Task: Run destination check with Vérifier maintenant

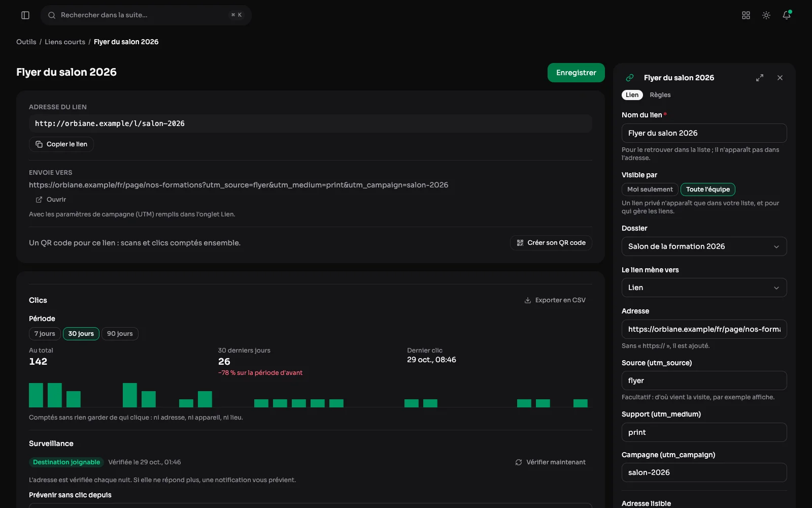Action: point(550,462)
